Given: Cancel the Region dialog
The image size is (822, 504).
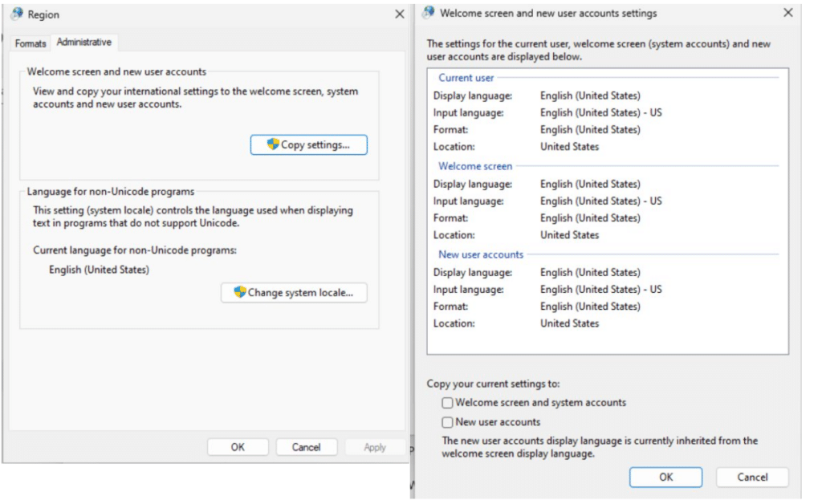Looking at the screenshot, I should coord(306,447).
